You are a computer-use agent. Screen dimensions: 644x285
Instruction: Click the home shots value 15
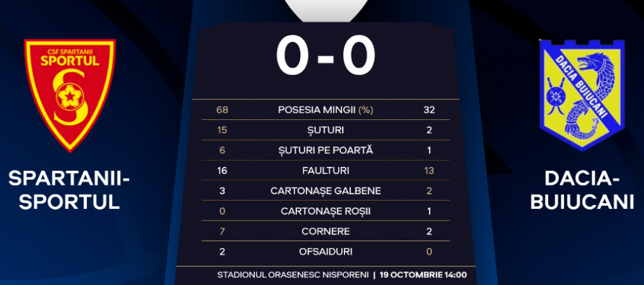[x=222, y=130]
